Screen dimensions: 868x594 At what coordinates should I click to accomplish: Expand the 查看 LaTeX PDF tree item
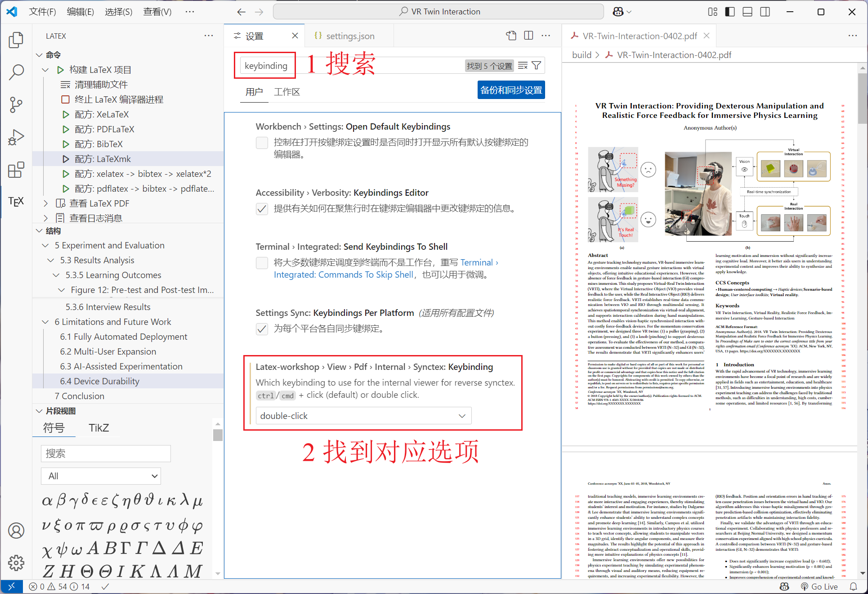point(45,203)
